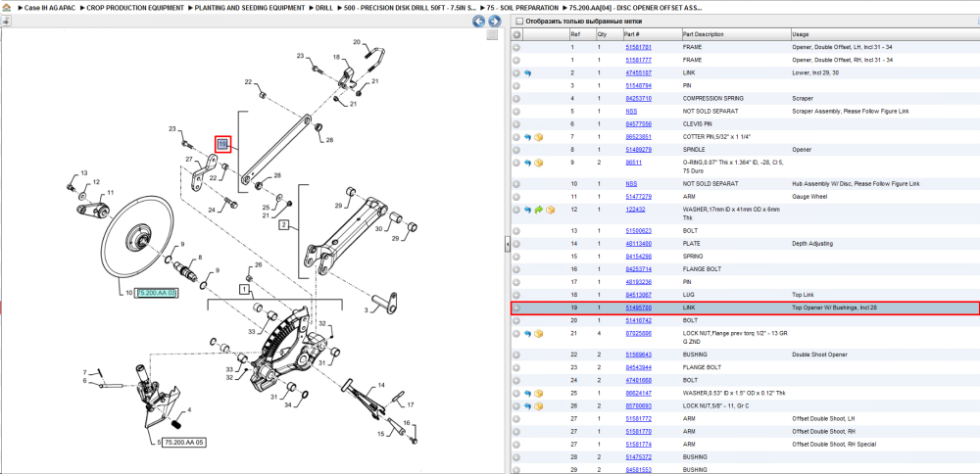
Task: Open the NSS link for ref 5
Action: 631,112
